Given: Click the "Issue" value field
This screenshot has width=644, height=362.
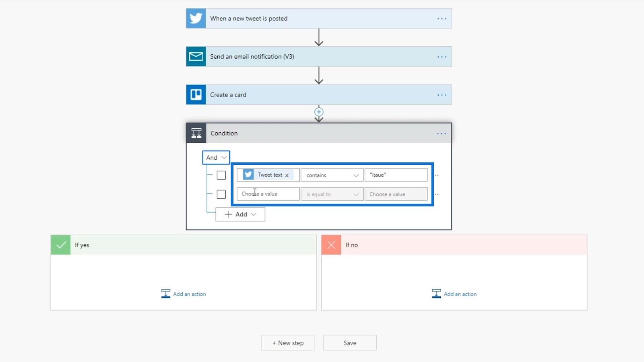Looking at the screenshot, I should (396, 175).
